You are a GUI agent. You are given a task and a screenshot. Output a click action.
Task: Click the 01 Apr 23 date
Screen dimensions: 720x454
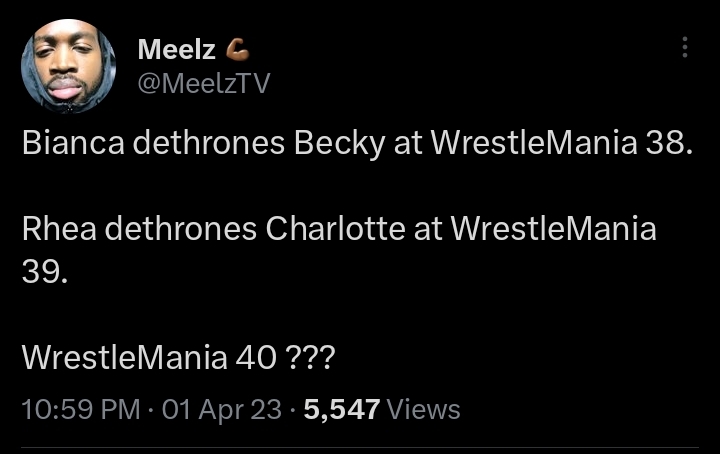click(220, 409)
